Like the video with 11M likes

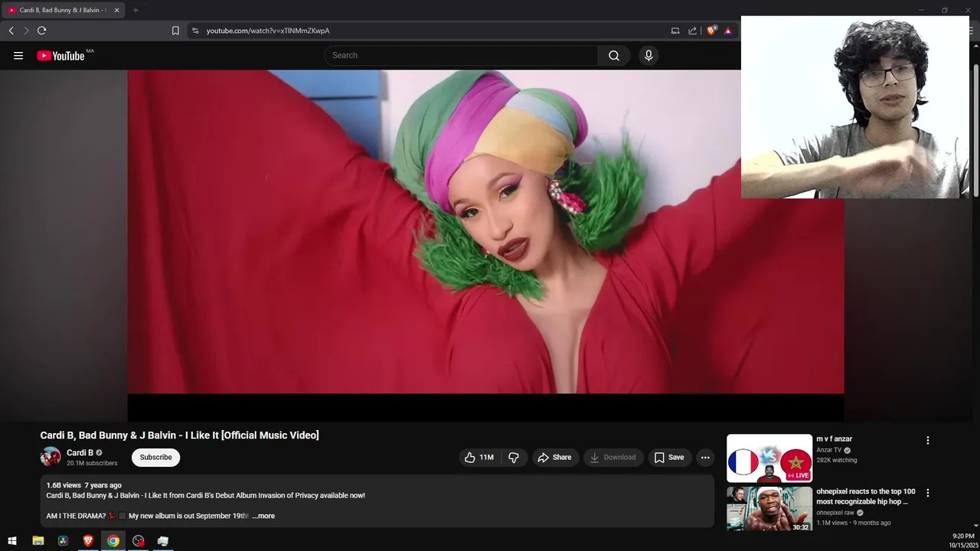(479, 457)
